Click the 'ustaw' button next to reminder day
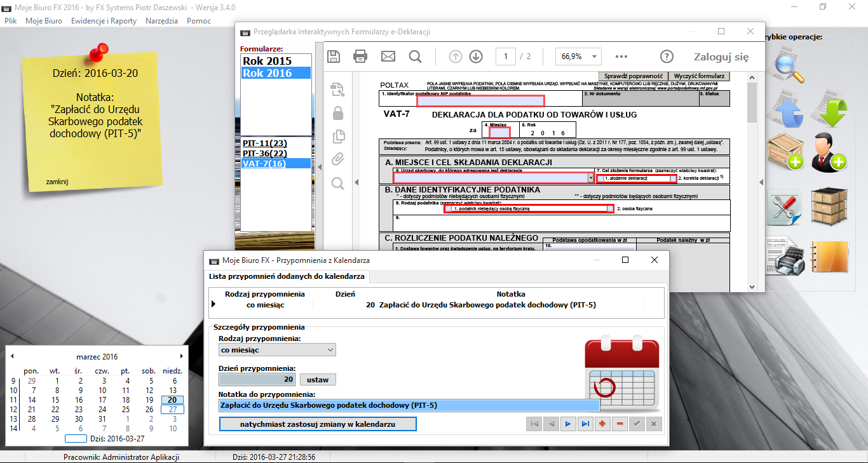 point(318,380)
